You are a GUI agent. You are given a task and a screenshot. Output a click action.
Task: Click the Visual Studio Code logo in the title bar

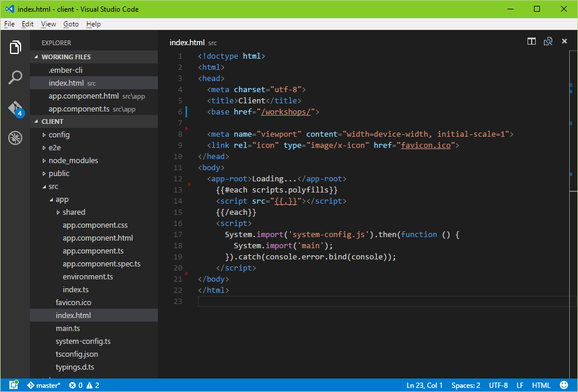10,9
